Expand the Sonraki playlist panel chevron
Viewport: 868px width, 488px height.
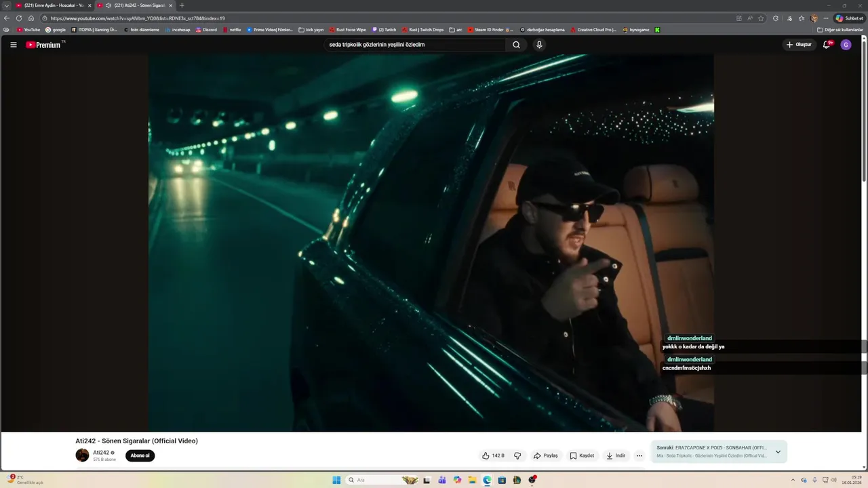click(x=778, y=452)
